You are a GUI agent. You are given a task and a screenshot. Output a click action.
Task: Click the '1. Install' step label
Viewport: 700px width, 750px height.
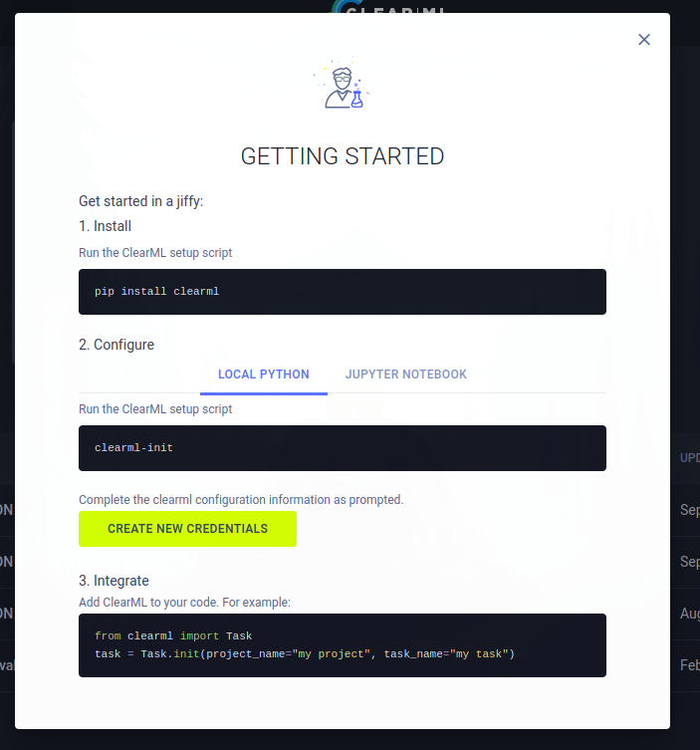[106, 226]
